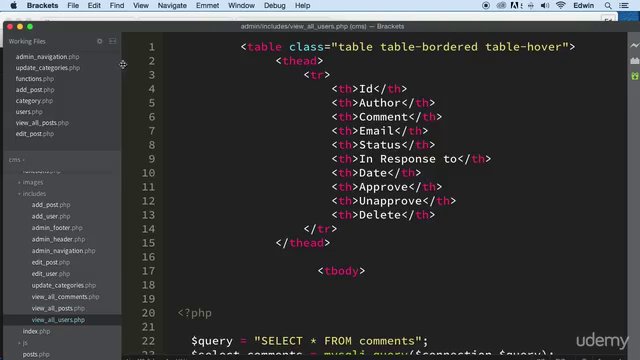Click the Unapprove header text on line 12

(390, 201)
